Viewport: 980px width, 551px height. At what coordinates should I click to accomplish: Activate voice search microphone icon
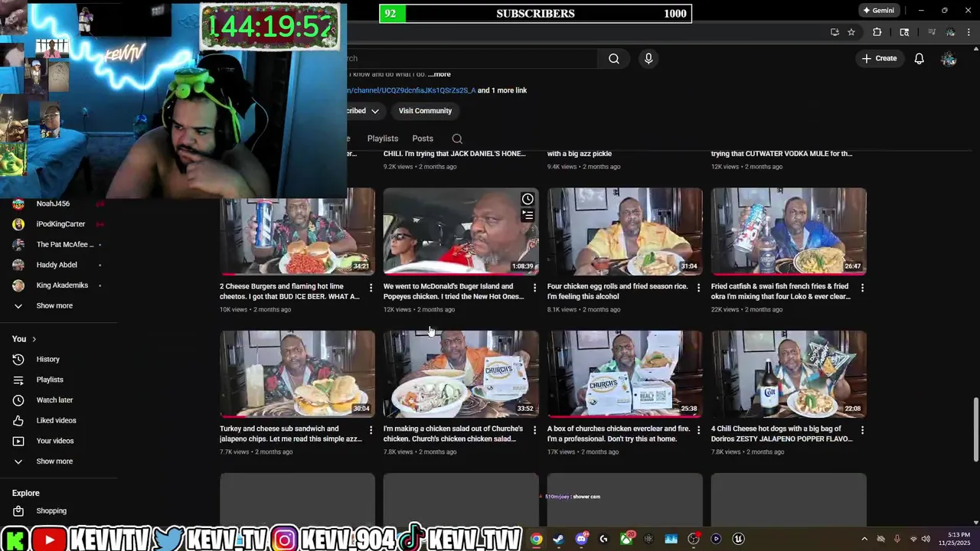click(x=648, y=58)
